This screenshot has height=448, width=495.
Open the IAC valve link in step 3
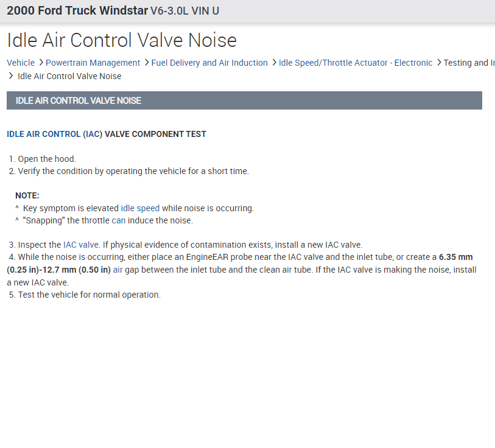pos(81,245)
